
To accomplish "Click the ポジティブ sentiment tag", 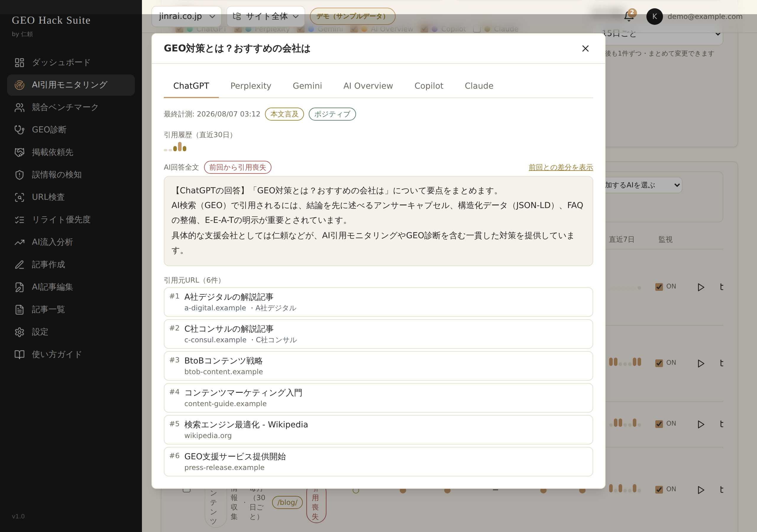I will (332, 114).
